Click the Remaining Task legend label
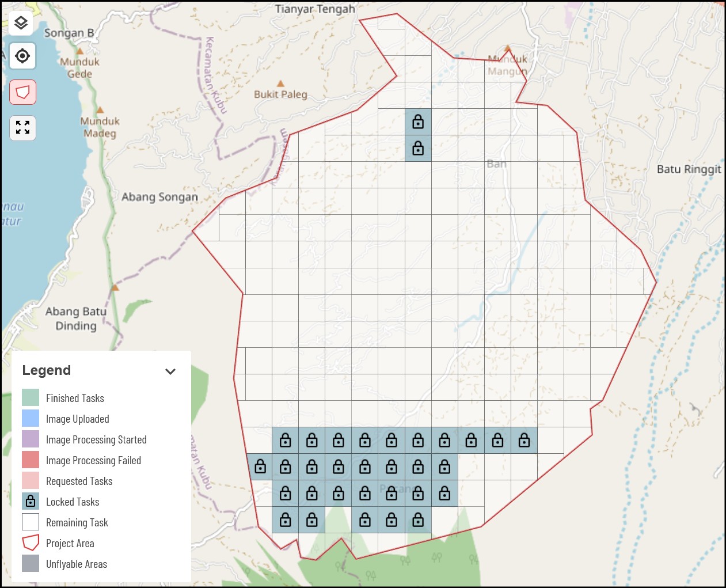The image size is (726, 588). click(x=77, y=522)
